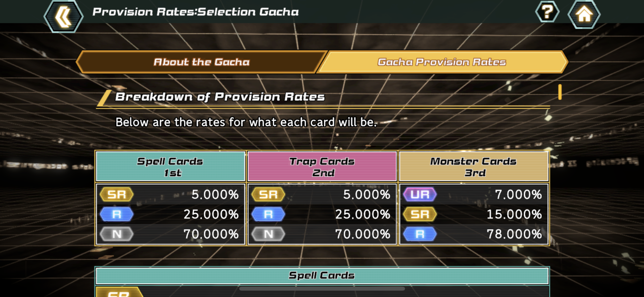The image size is (644, 297).
Task: Click the yellow vertical scrollbar indicator
Action: coord(560,92)
